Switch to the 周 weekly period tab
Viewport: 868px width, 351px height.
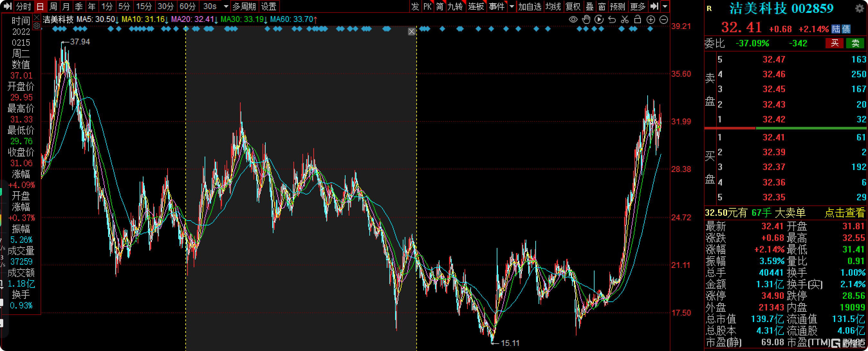tap(53, 6)
